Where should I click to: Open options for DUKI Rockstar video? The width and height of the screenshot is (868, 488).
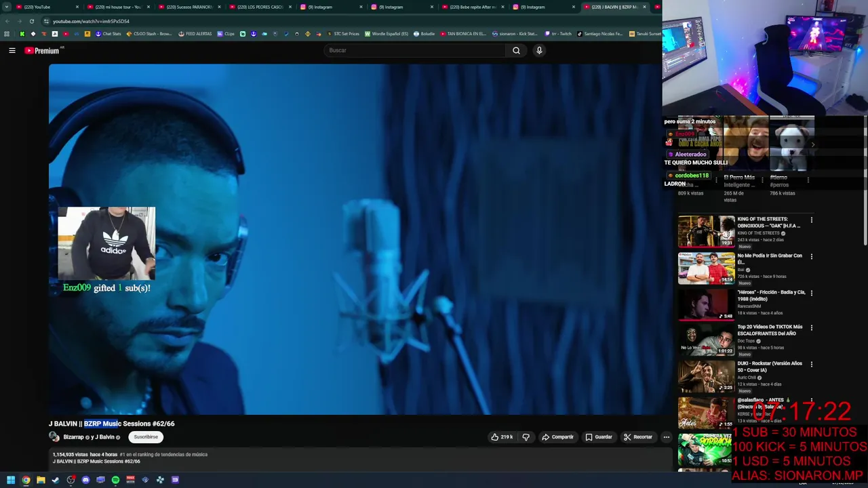[811, 365]
